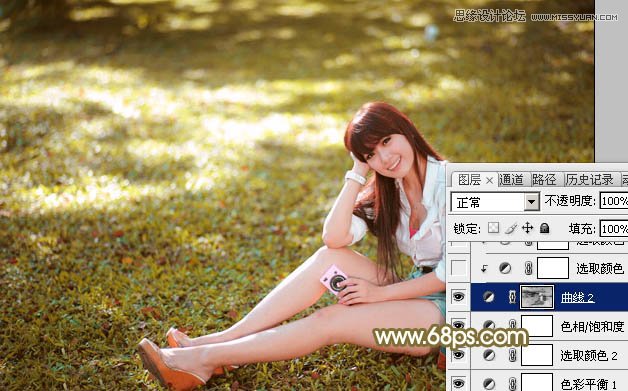Click the 选取颜色 mask link icon
628x391 pixels.
pos(528,268)
